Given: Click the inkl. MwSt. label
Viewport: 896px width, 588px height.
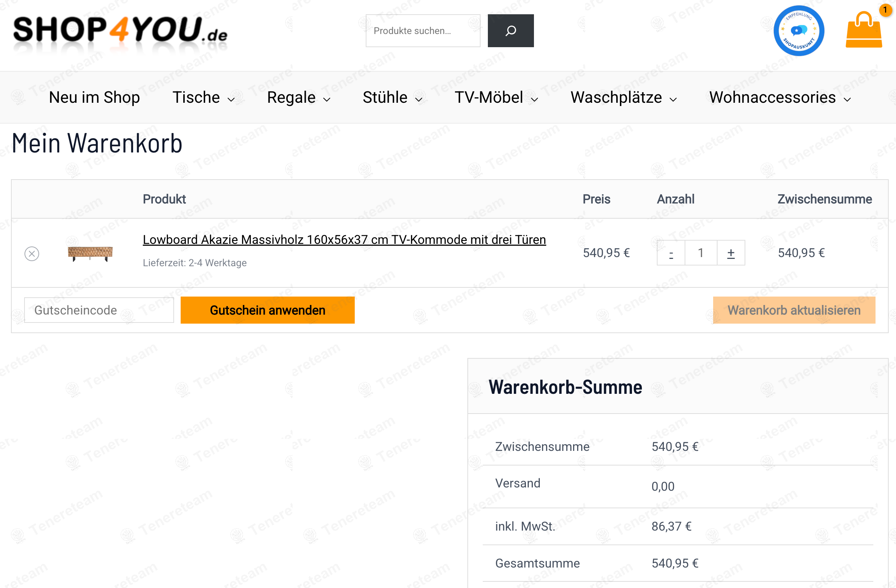Looking at the screenshot, I should click(x=525, y=527).
